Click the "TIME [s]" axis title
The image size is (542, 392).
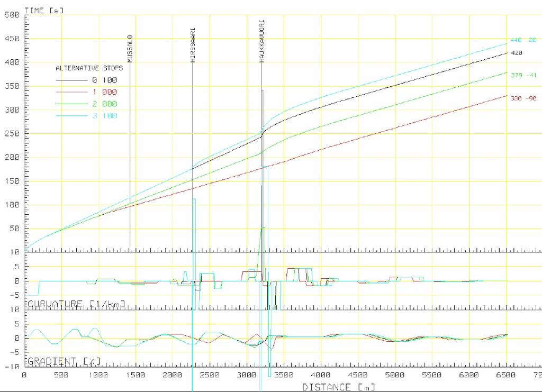pos(44,11)
